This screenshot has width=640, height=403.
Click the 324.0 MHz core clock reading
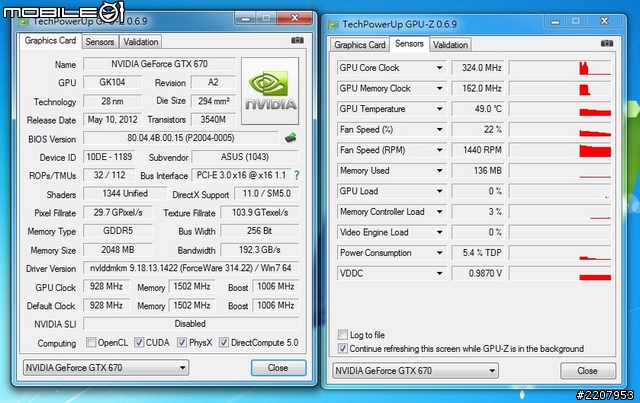(478, 68)
